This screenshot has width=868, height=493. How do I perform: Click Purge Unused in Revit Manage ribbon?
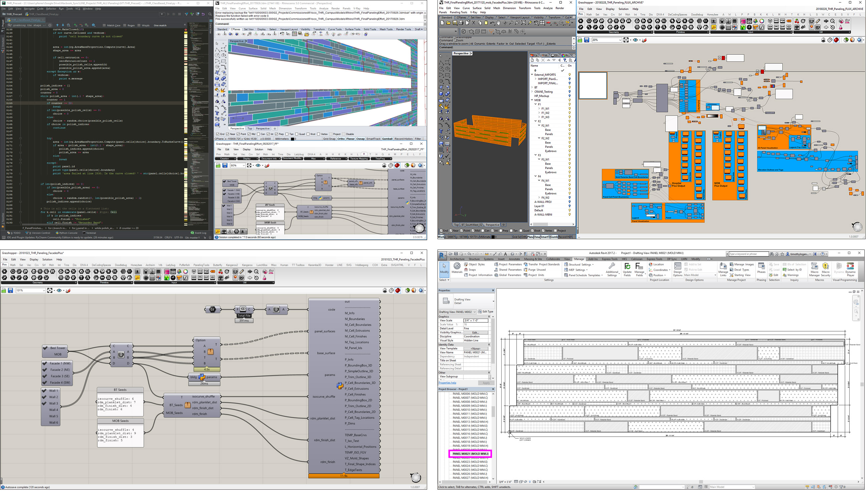click(535, 270)
